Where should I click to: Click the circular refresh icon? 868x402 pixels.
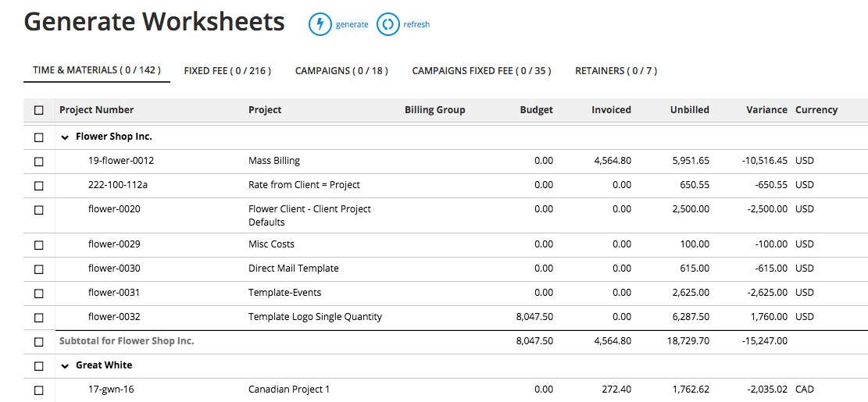[388, 24]
